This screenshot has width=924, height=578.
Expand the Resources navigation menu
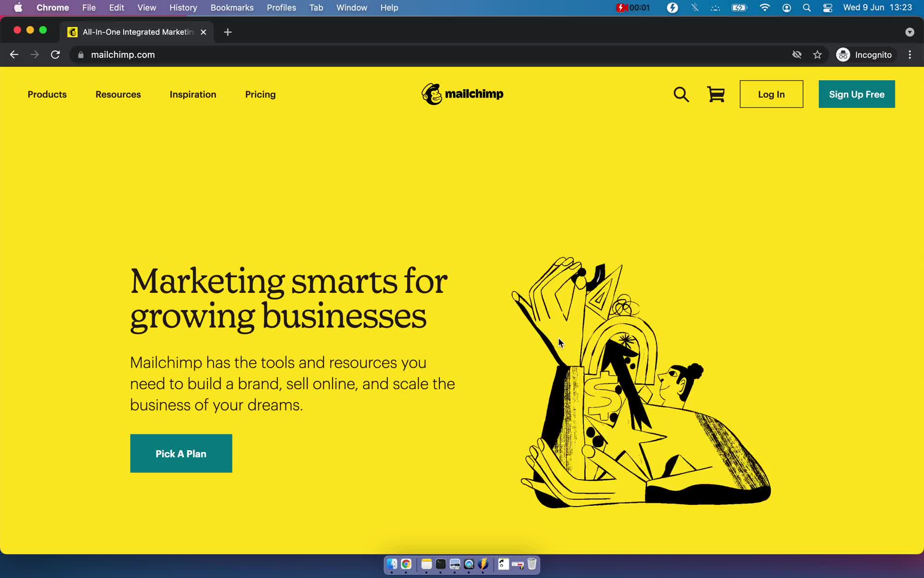[x=118, y=94]
